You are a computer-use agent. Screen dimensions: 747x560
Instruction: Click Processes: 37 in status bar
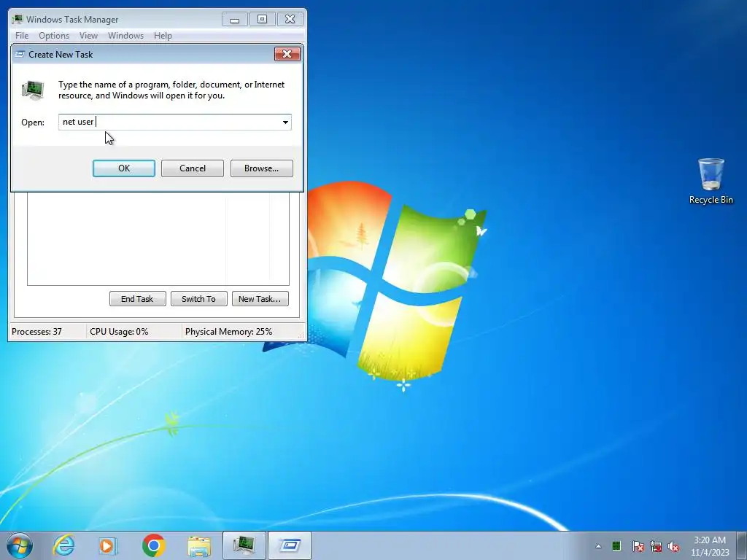point(36,332)
